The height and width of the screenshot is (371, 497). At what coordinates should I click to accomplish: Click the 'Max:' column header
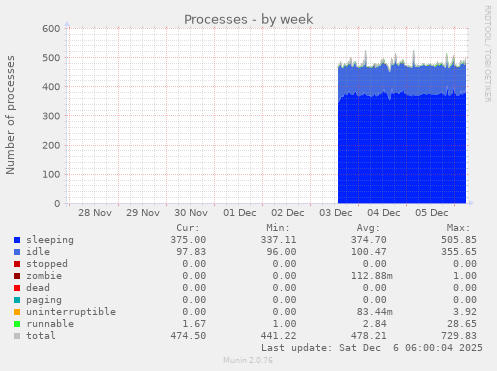[x=458, y=228]
